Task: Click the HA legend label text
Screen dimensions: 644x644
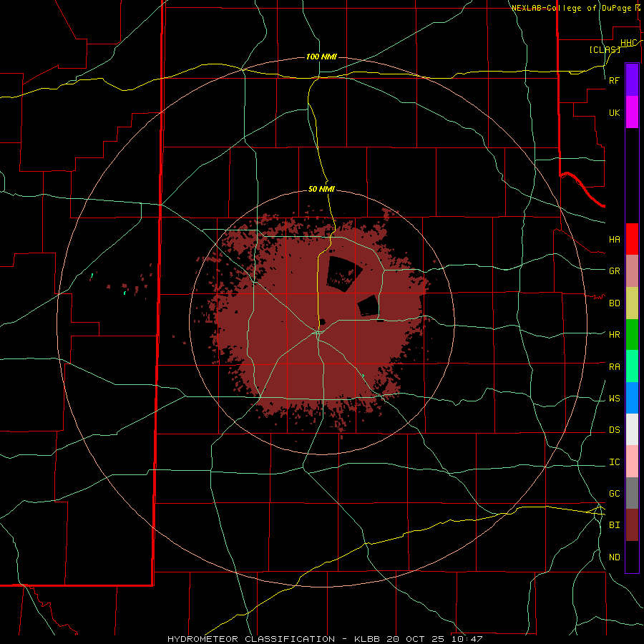Action: (x=614, y=240)
